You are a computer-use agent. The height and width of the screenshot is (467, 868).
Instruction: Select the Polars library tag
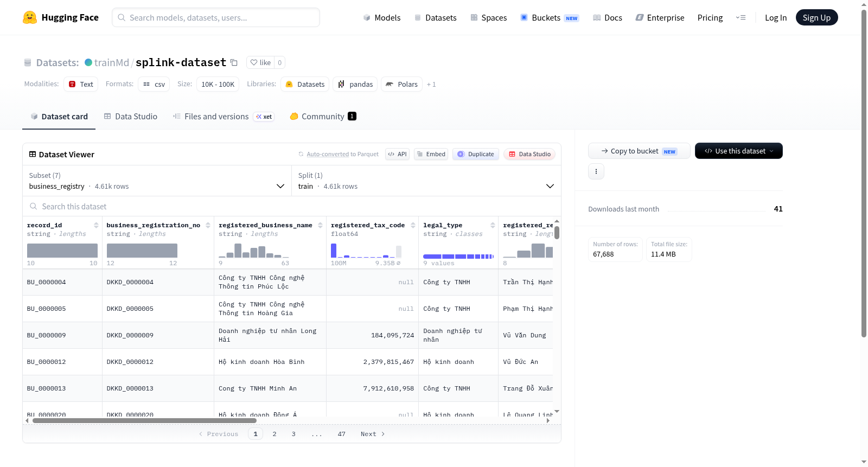[402, 84]
